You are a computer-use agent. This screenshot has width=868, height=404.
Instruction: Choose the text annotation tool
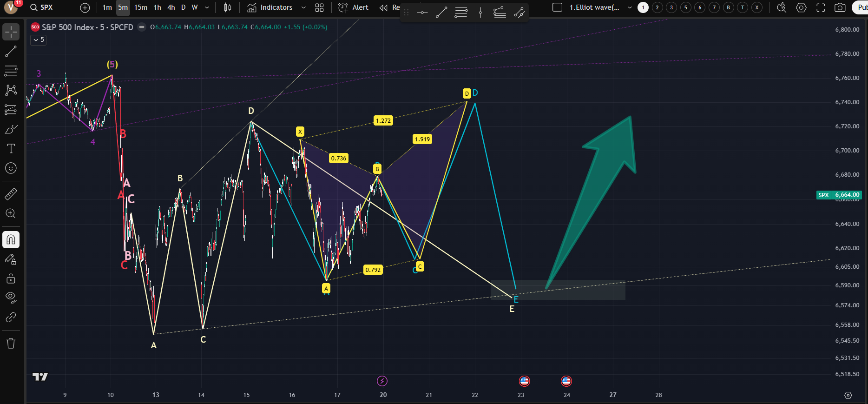(x=11, y=149)
